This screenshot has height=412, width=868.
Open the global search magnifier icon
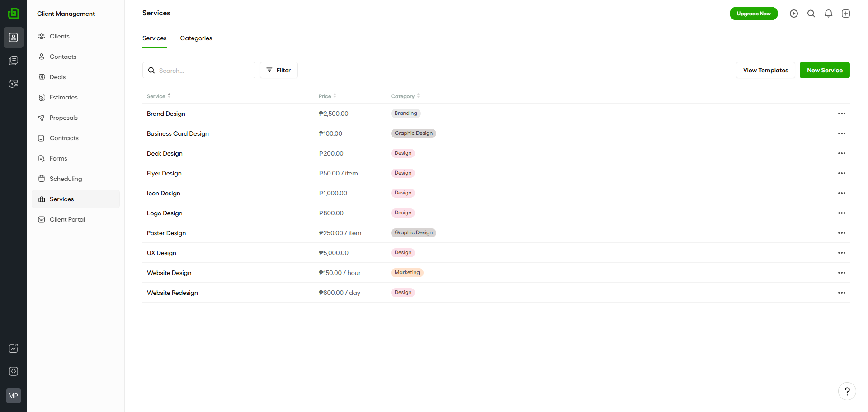click(x=811, y=14)
